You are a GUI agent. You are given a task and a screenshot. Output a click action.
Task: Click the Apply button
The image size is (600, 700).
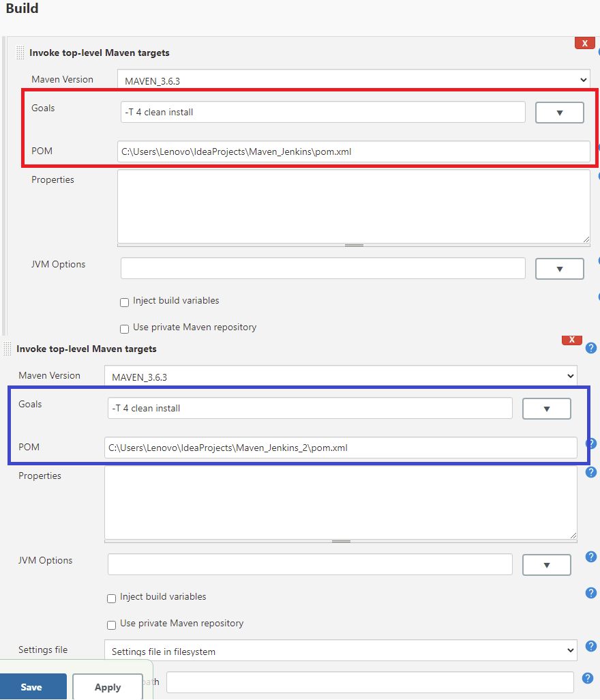pyautogui.click(x=107, y=687)
